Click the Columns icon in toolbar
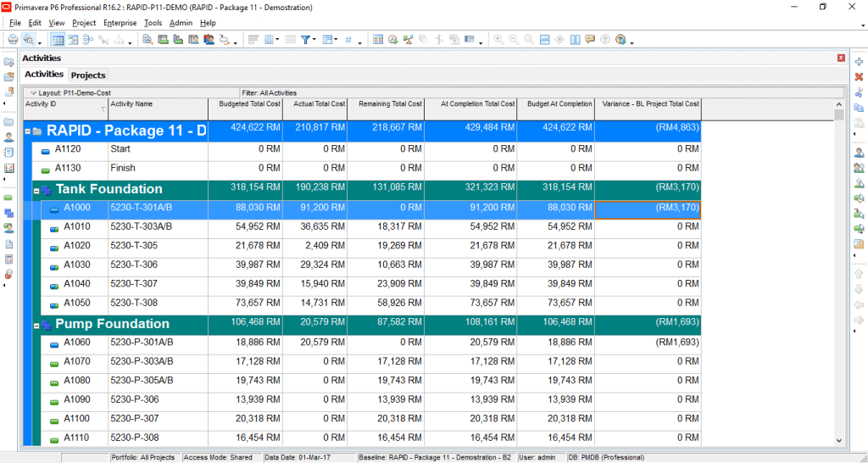The image size is (868, 463). 270,39
